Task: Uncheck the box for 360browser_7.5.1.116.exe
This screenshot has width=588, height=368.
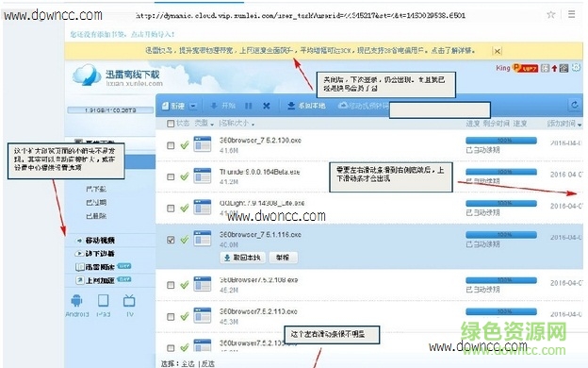Action: pos(171,240)
